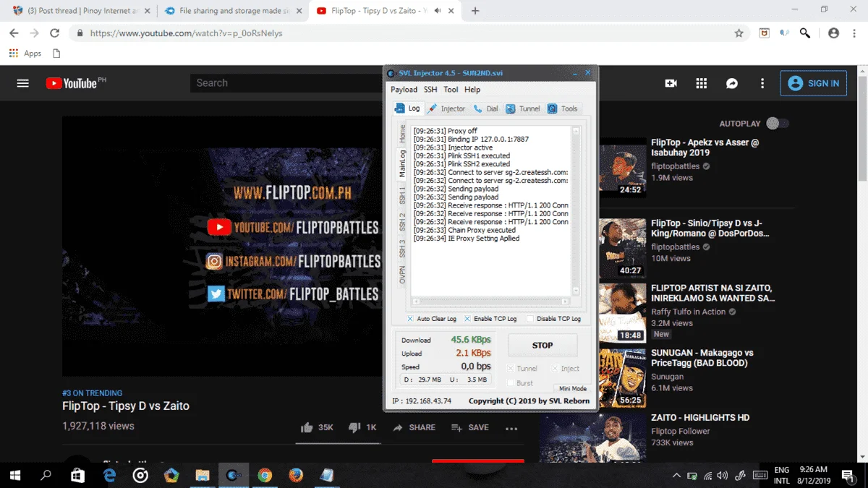Switch to Firefox in the taskbar
The width and height of the screenshot is (868, 488).
click(x=296, y=475)
